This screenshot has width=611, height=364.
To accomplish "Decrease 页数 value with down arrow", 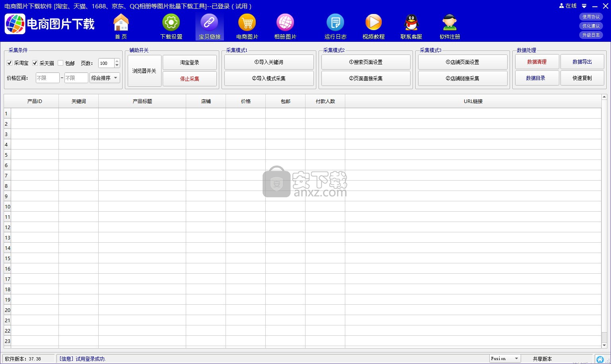I will [x=117, y=65].
